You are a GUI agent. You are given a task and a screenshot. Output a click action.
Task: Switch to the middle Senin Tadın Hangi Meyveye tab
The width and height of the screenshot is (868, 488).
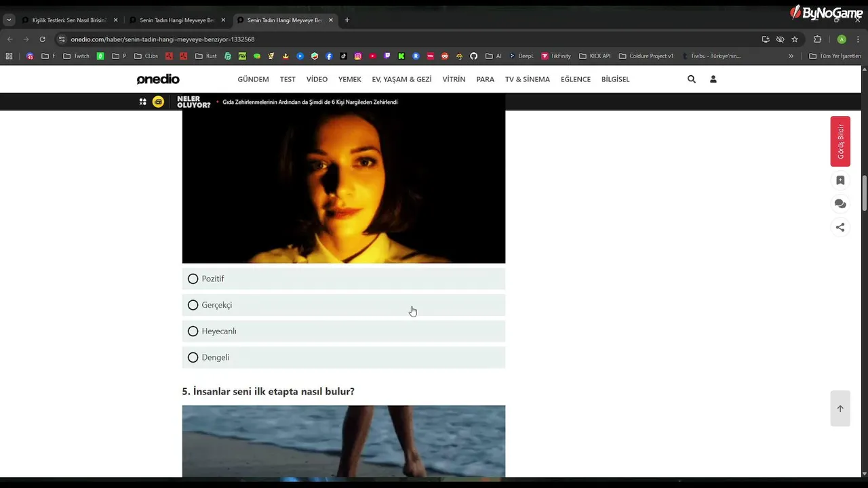(177, 20)
